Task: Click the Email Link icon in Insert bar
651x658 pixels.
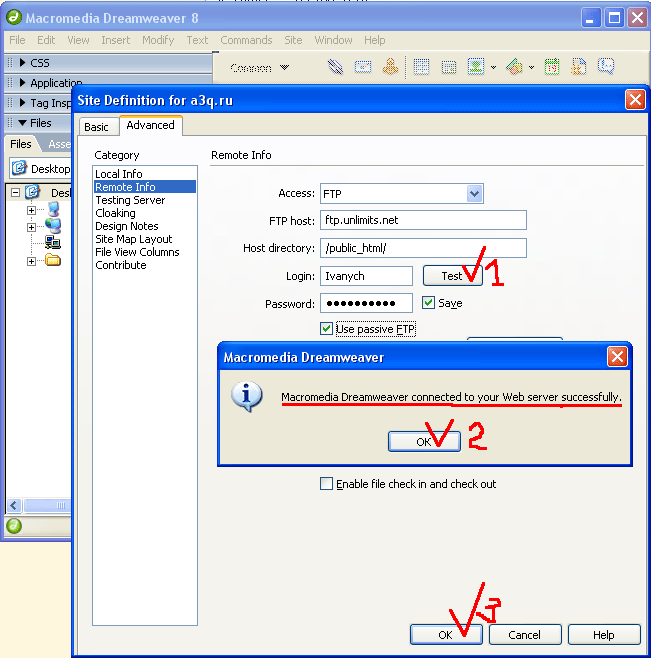Action: coord(363,67)
